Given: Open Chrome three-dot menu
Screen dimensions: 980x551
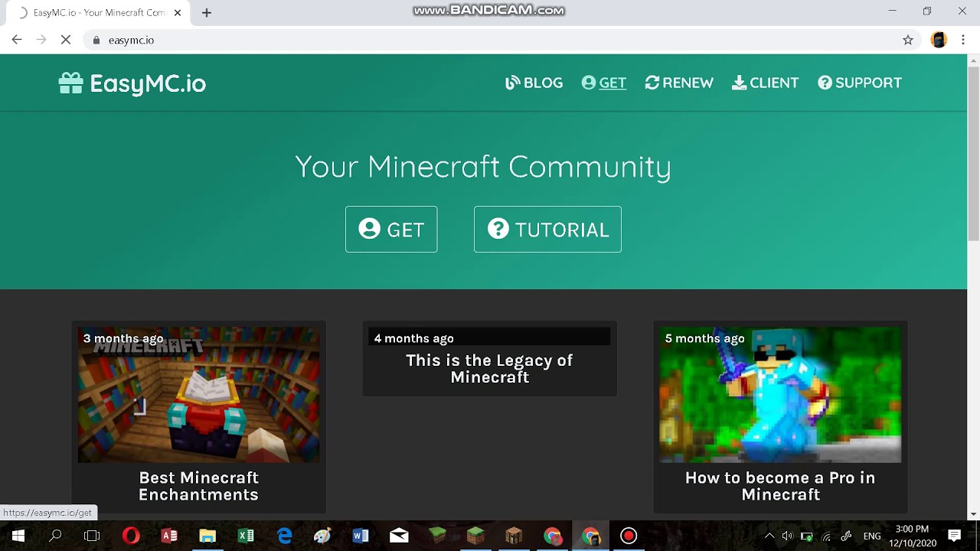Looking at the screenshot, I should tap(963, 40).
